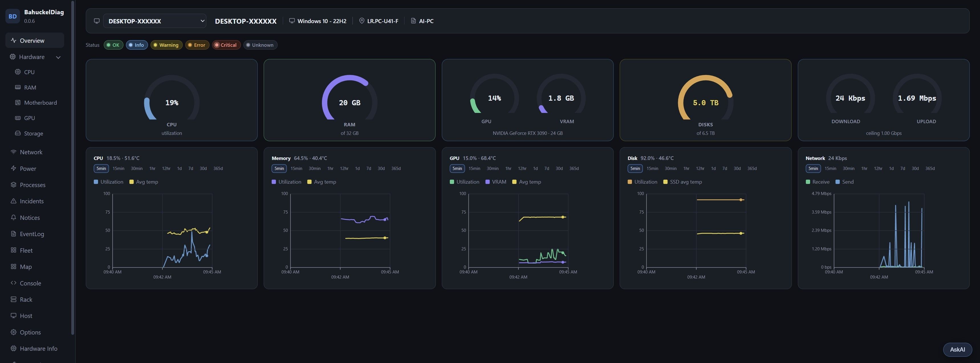Toggle the Critical status filter
Viewport: 980px width, 363px height.
click(x=226, y=45)
